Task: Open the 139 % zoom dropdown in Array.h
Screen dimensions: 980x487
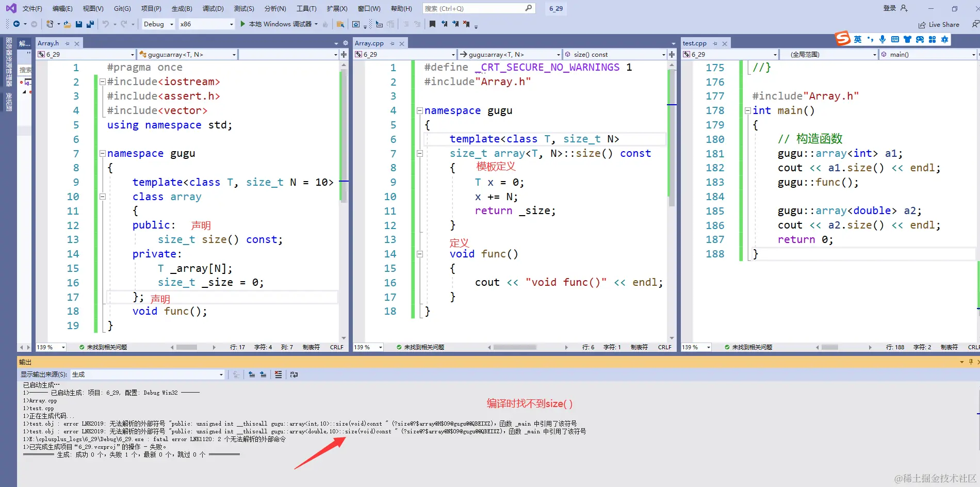Action: [51, 347]
